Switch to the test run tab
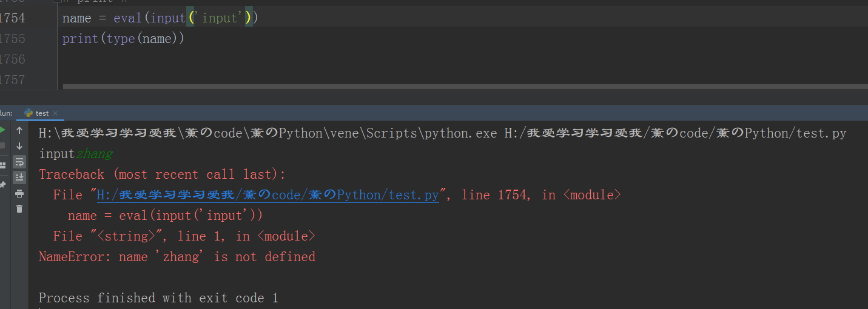Viewport: 868px width, 309px height. (41, 113)
